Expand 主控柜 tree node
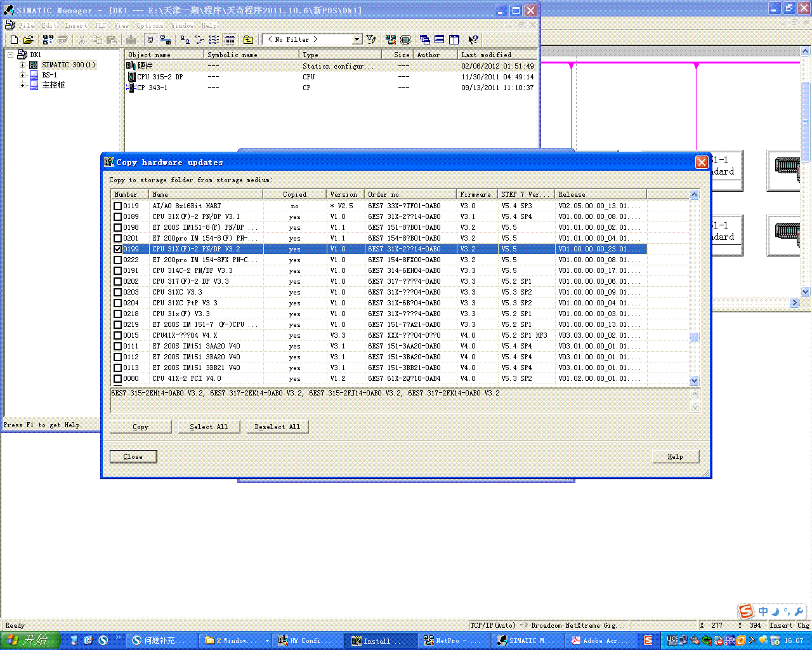Screen dimensions: 812x650 click(x=22, y=85)
